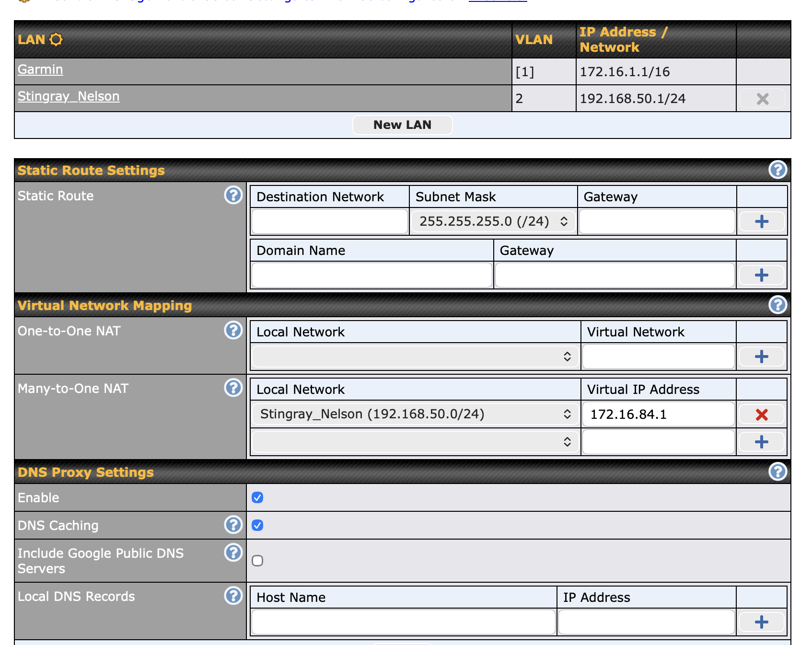Click the Local DNS Host Name field

tap(404, 622)
